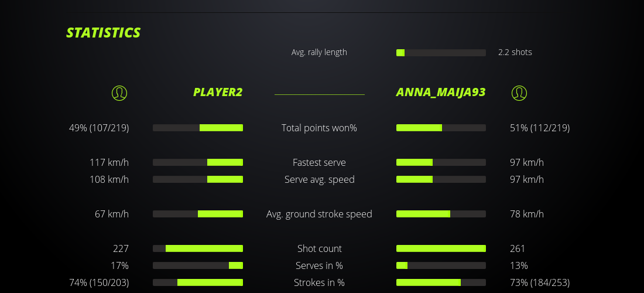Click ANNA_MAIJA93's Total points won bar
This screenshot has height=293, width=644.
(441, 128)
